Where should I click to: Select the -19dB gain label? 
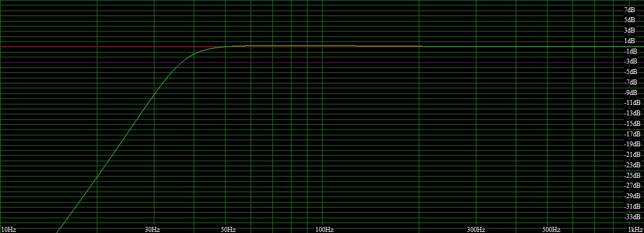631,145
